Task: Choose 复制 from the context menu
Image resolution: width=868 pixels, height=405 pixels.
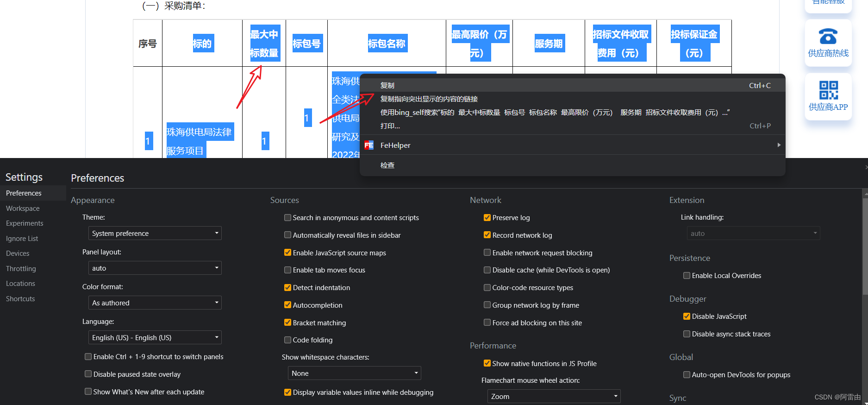Action: (573, 85)
